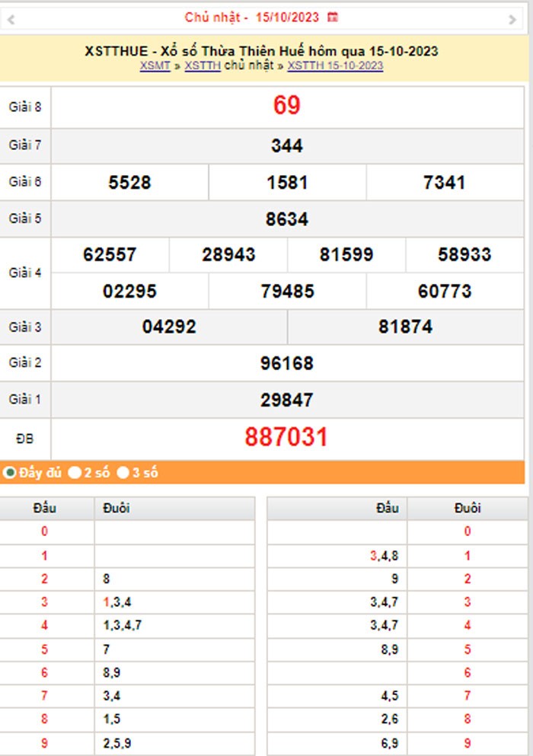
Task: Click left table value 1,3,4,7
Action: 122,625
